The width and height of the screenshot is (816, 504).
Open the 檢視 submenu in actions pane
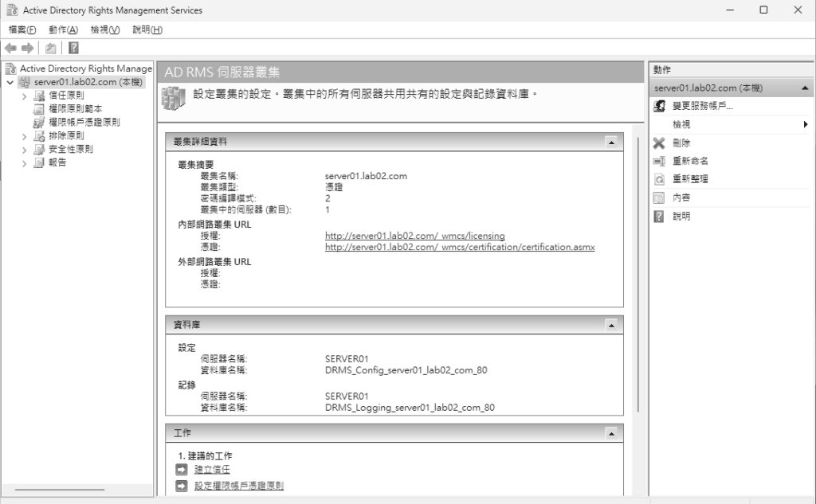[x=730, y=124]
